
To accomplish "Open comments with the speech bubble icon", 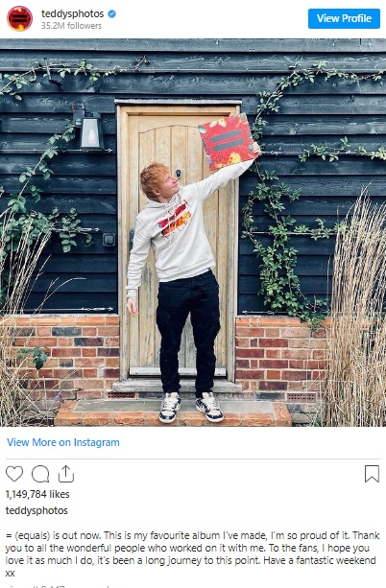I will tap(40, 474).
